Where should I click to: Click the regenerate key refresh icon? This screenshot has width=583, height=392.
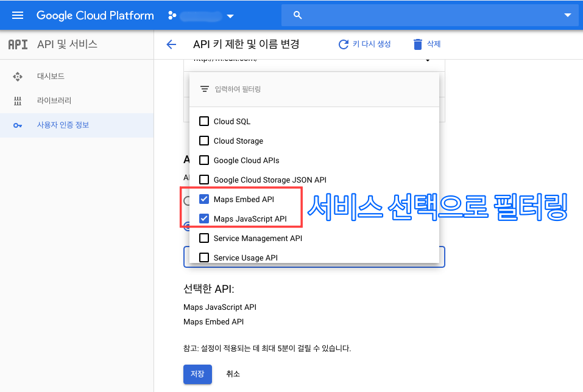click(343, 44)
